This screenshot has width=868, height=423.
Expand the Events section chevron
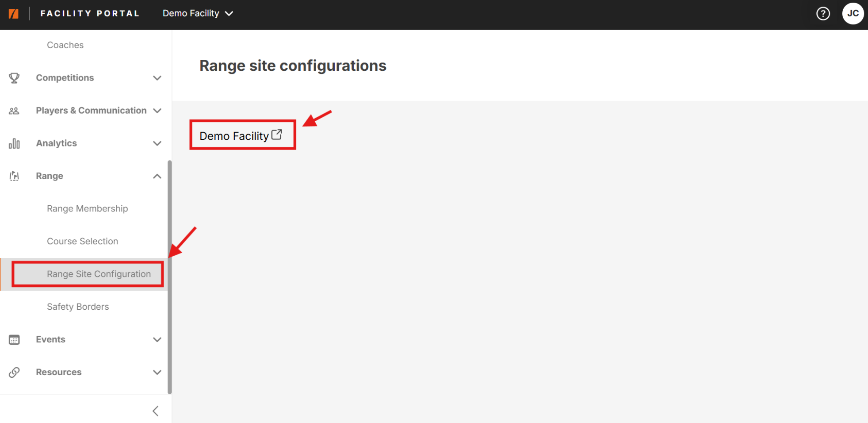[157, 340]
